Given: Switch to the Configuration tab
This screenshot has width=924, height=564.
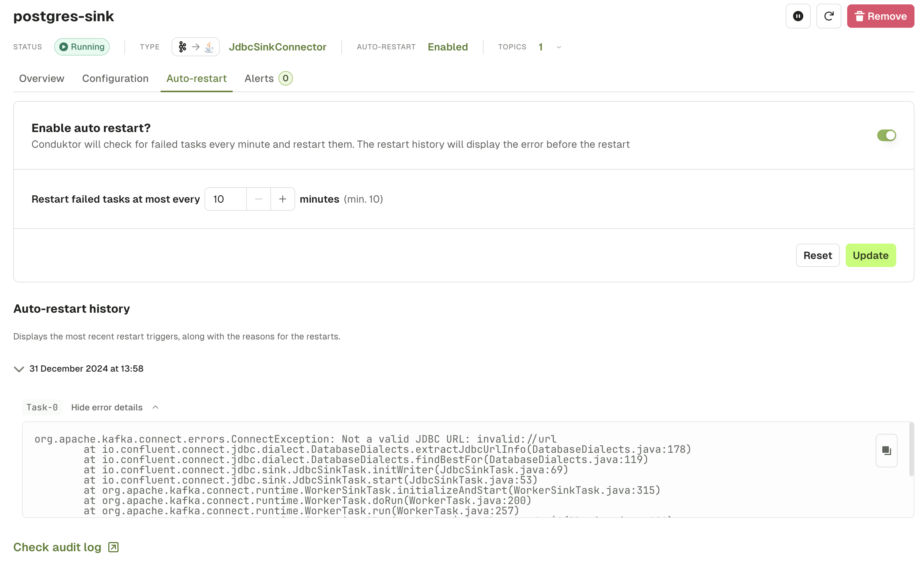Looking at the screenshot, I should tap(116, 79).
